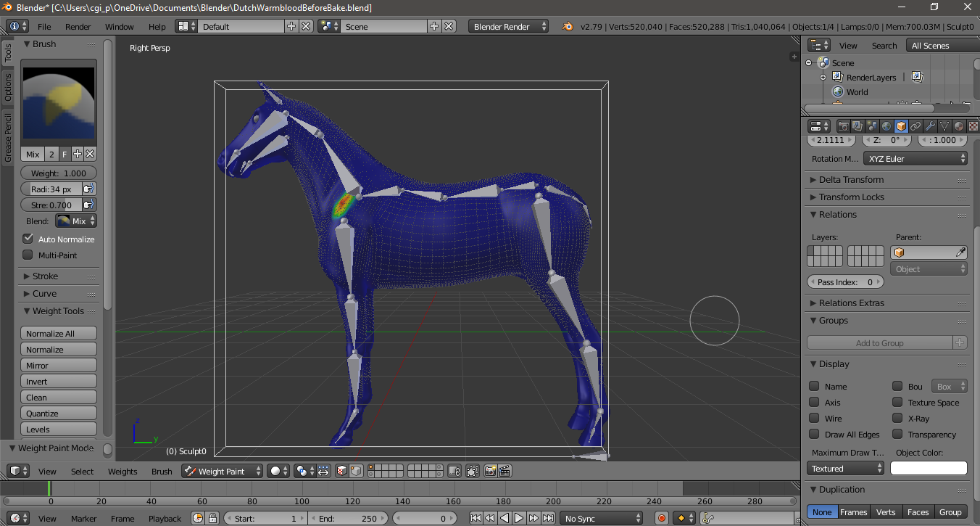Open the Weight Paint mode dropdown
The width and height of the screenshot is (980, 526).
point(222,471)
